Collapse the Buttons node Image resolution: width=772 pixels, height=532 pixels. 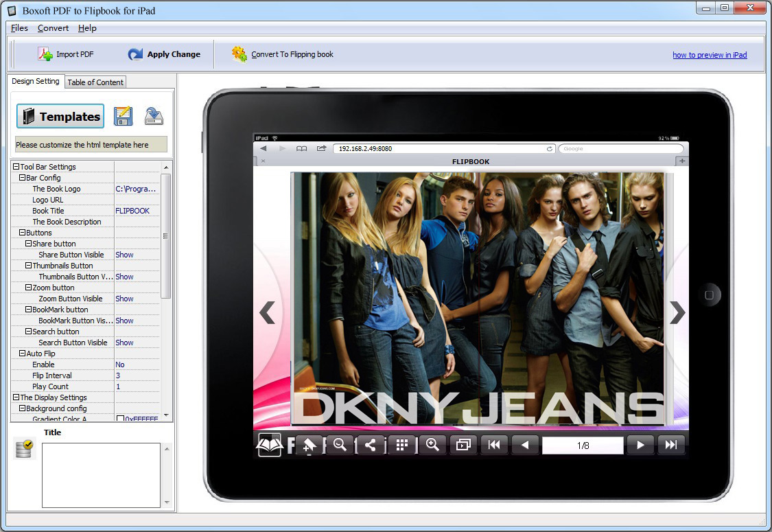[22, 233]
